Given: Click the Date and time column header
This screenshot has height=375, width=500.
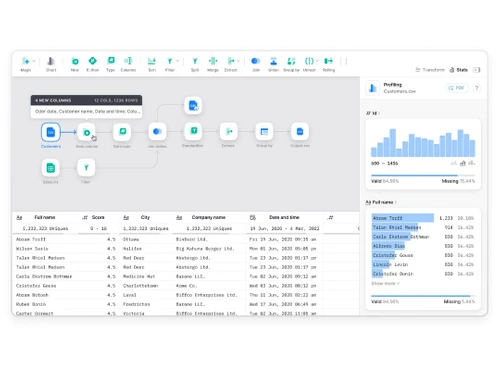Looking at the screenshot, I should [x=284, y=217].
